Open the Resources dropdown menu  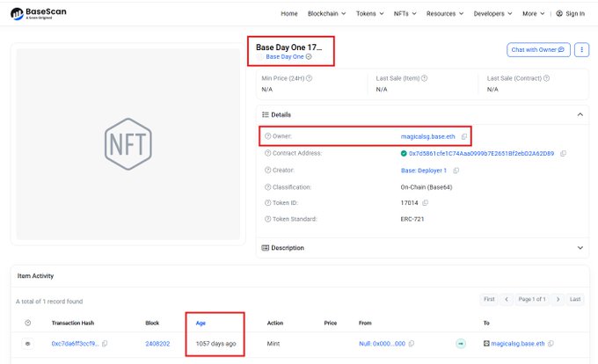(445, 13)
